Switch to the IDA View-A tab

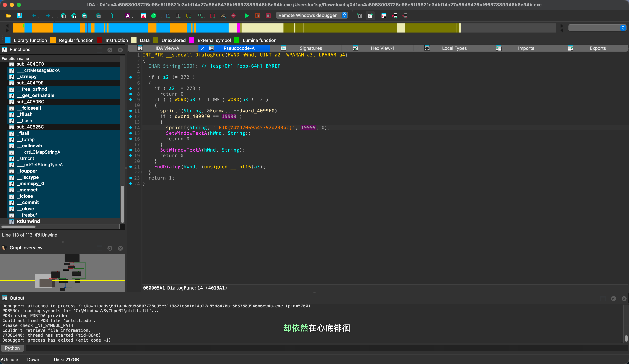(167, 48)
